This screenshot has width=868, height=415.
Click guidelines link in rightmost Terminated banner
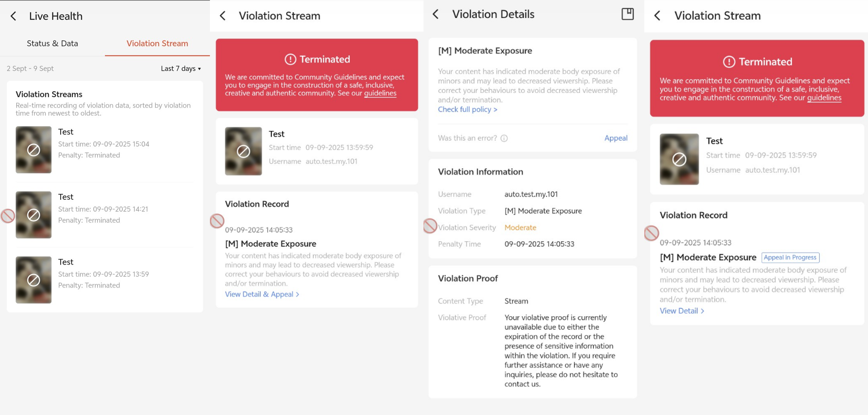(824, 98)
